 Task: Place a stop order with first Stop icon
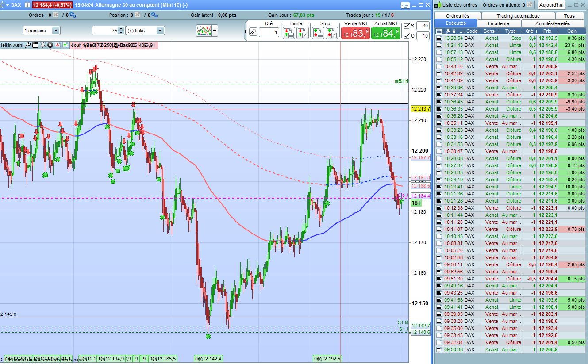coord(318,33)
